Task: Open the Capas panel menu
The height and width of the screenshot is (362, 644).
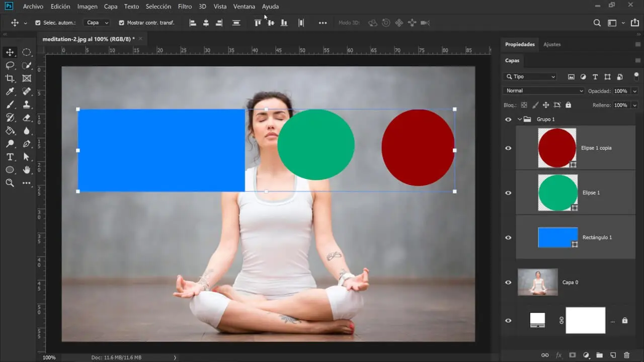Action: (x=637, y=60)
